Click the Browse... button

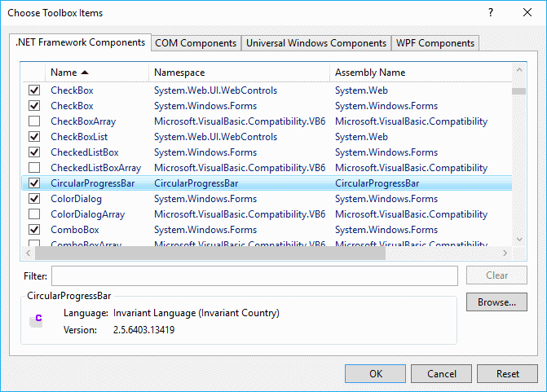click(496, 302)
